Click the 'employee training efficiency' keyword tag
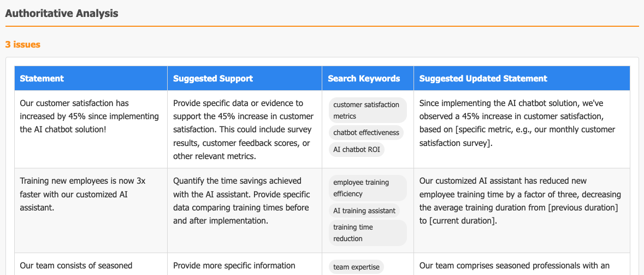 click(x=368, y=188)
